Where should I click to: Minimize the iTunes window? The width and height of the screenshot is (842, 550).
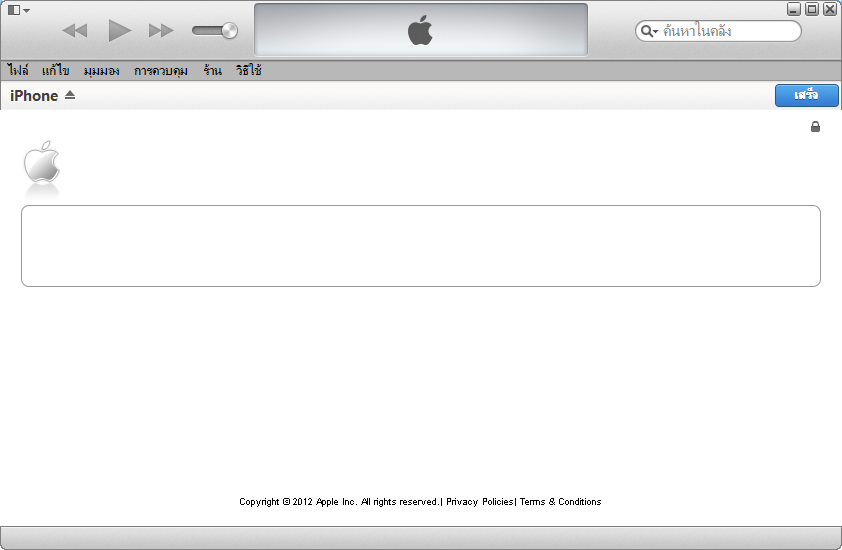794,9
